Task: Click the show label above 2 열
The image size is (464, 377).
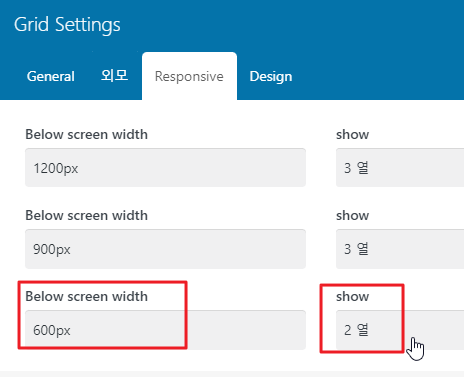Action: [352, 296]
